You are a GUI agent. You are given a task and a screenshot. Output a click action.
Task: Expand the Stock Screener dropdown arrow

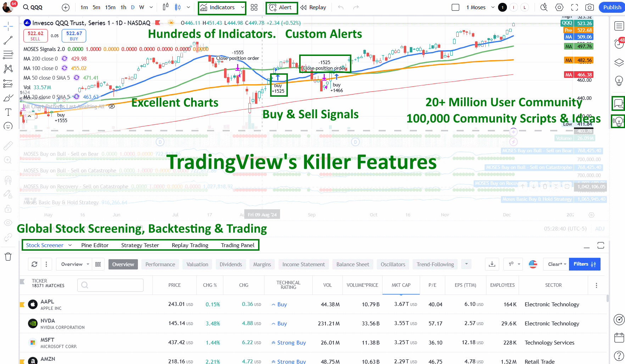click(70, 245)
